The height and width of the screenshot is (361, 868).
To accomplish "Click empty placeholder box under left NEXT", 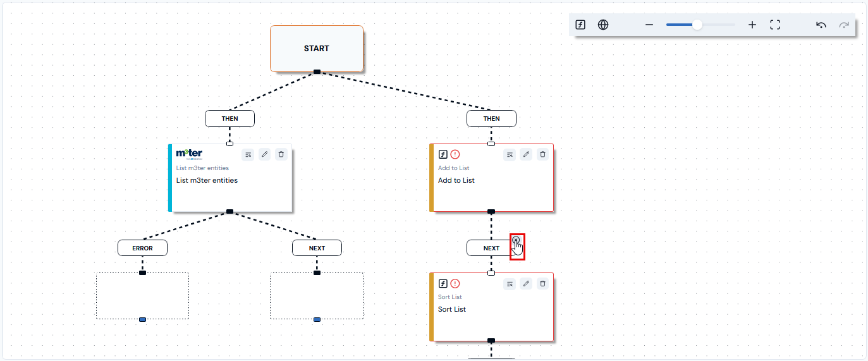I will 317,296.
